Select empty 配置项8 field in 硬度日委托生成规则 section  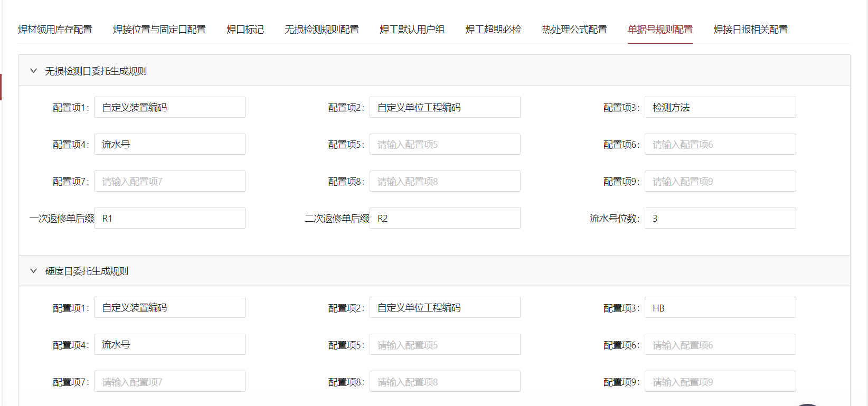point(445,381)
